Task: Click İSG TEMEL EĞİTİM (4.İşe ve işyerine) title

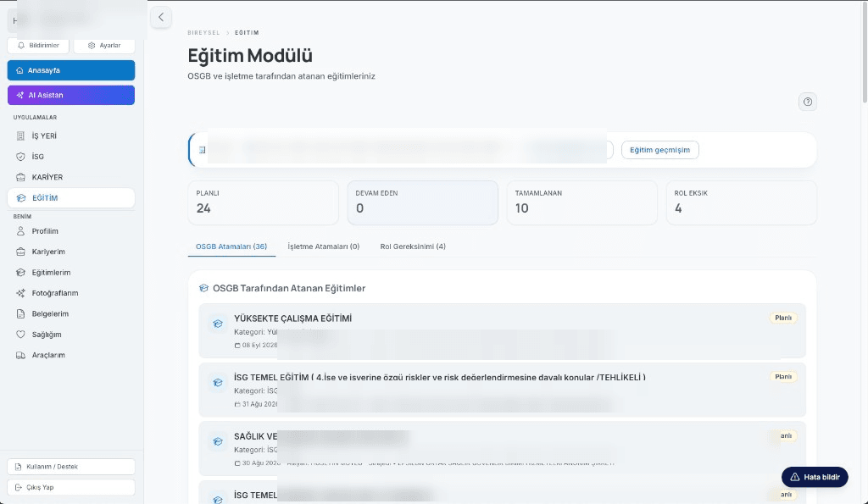Action: [x=440, y=377]
